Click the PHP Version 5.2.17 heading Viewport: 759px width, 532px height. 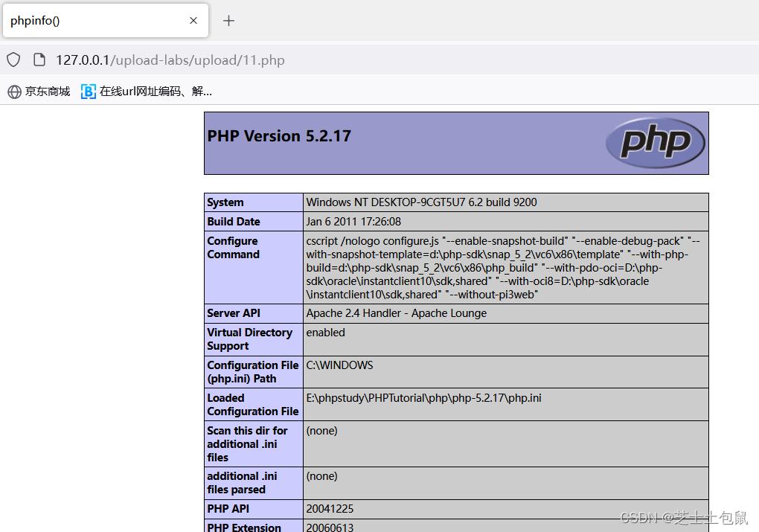(279, 136)
